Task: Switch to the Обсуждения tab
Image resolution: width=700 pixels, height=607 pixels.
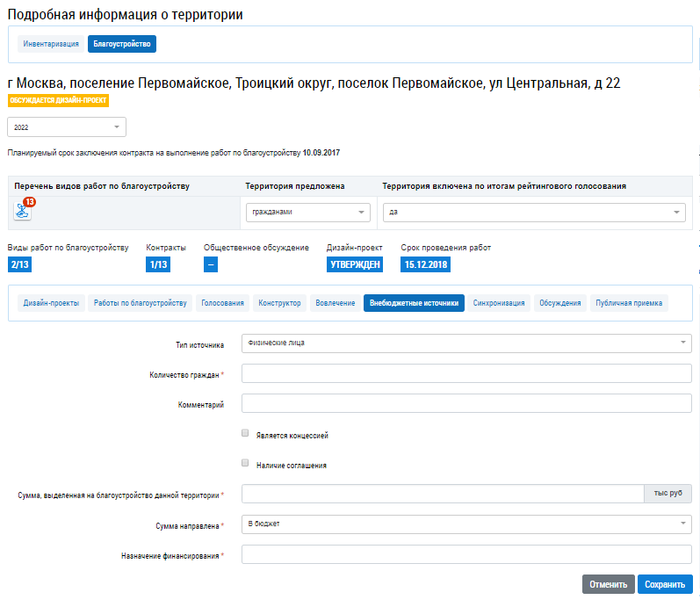Action: (x=559, y=303)
